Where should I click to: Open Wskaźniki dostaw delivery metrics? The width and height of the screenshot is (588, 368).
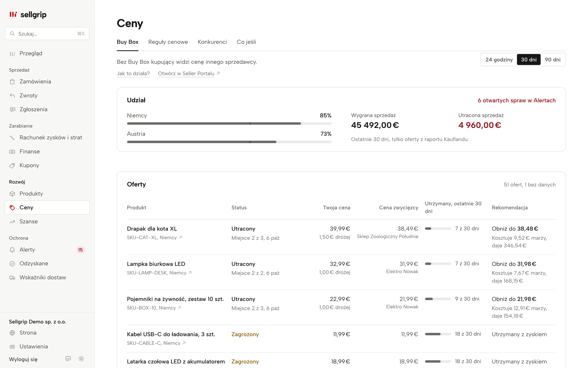(x=47, y=277)
